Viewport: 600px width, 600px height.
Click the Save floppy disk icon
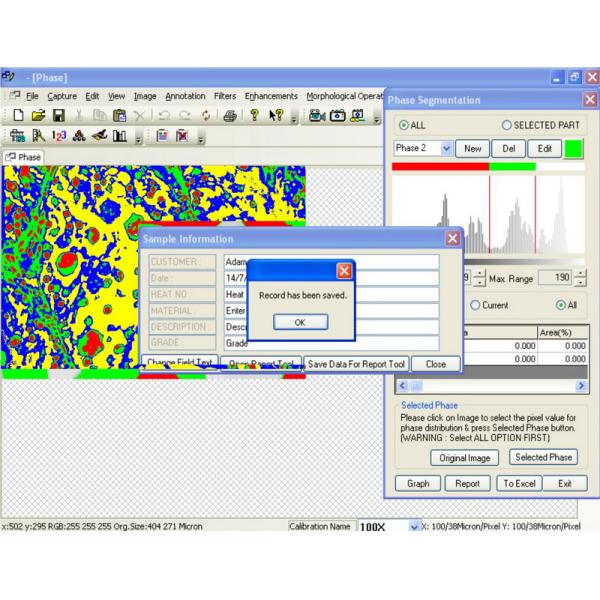point(59,116)
